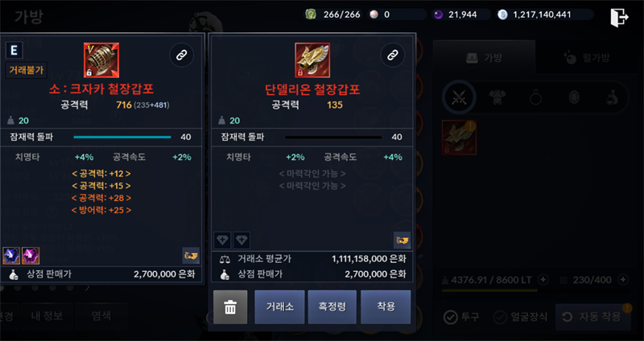The image size is (644, 341).
Task: Click the pointing hand icon on 단델리온 panel
Action: tap(402, 240)
